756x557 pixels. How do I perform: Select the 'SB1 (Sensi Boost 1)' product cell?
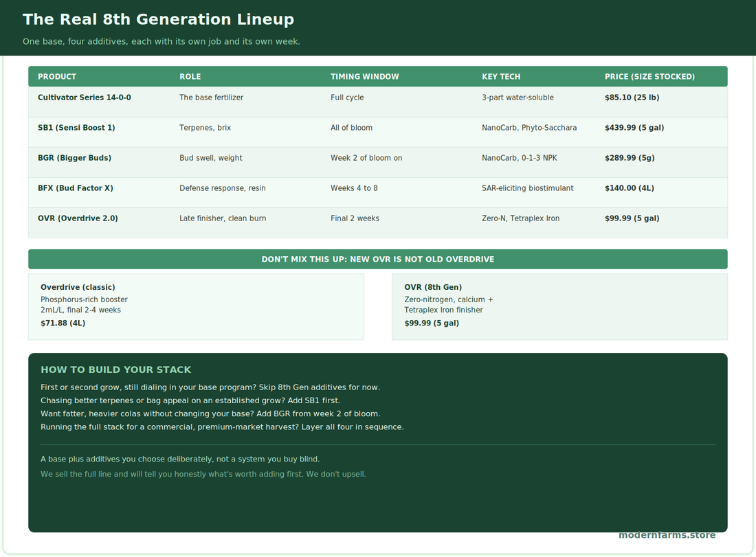[x=76, y=128]
